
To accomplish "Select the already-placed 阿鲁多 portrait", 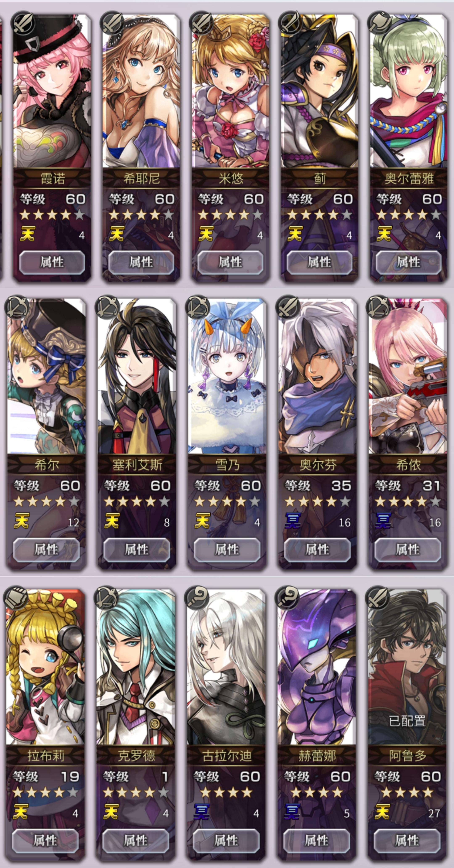I will [x=407, y=667].
